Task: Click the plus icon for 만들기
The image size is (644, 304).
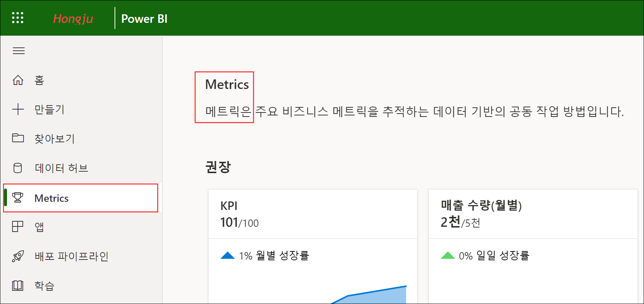Action: tap(18, 109)
